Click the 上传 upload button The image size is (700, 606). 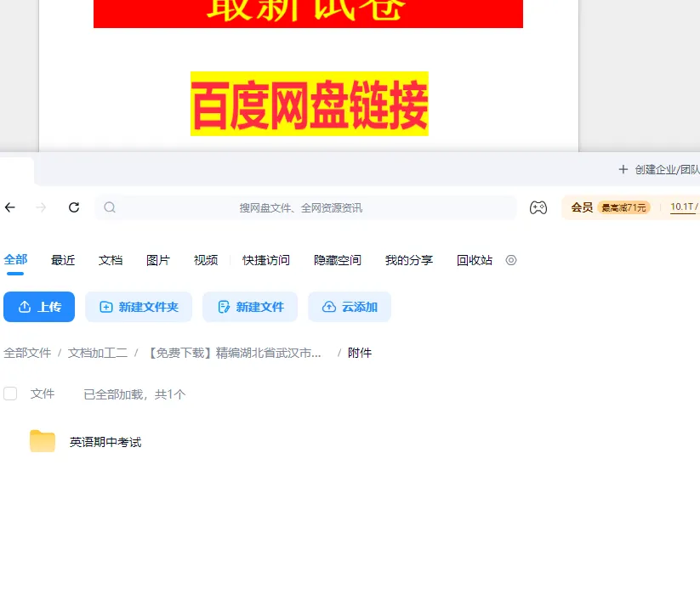39,307
